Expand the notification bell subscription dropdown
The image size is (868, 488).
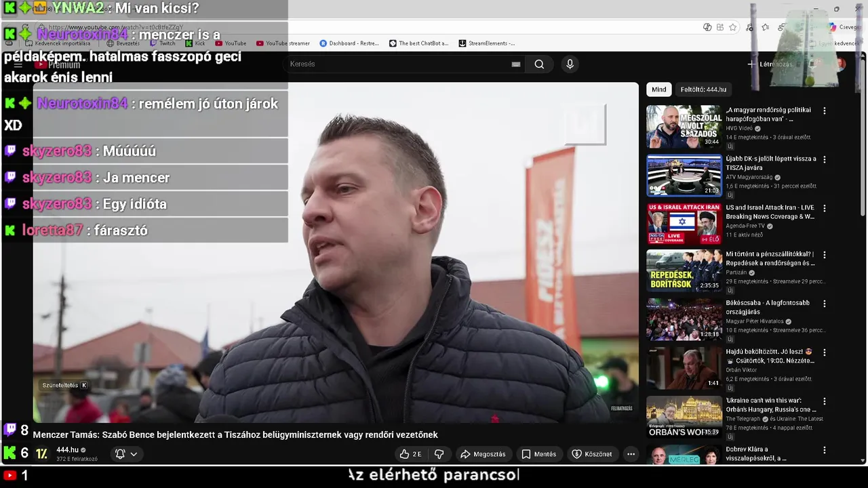126,454
